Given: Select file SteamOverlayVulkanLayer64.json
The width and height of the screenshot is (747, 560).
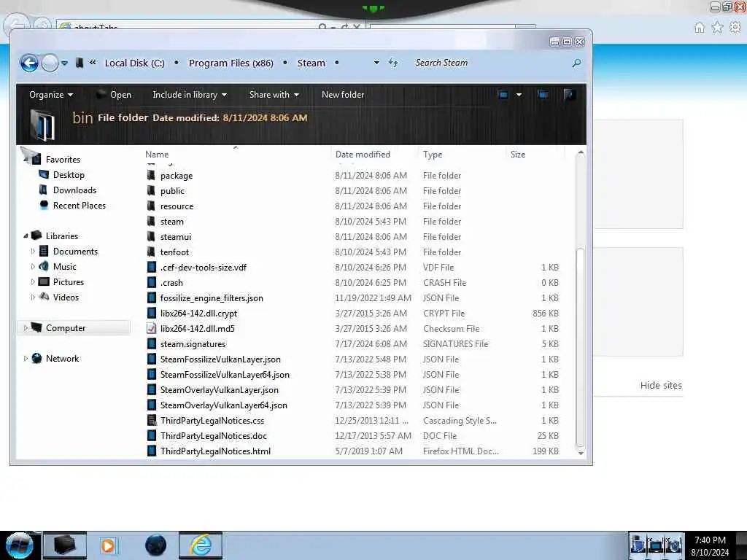Looking at the screenshot, I should coord(224,405).
